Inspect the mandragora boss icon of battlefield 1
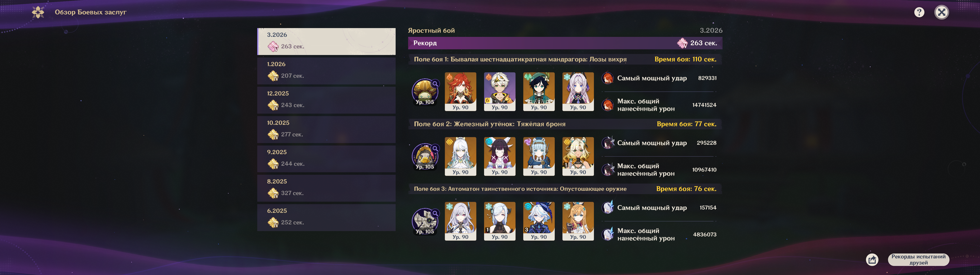The image size is (980, 275). [425, 91]
